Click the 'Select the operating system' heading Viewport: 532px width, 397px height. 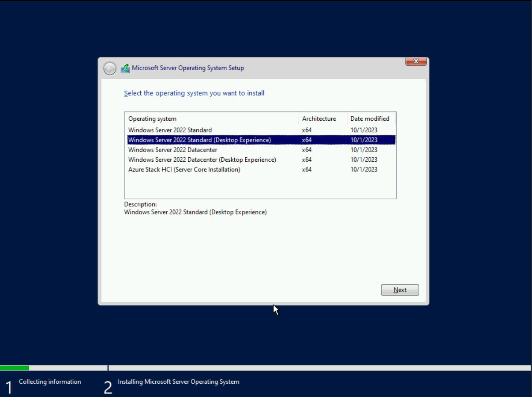pyautogui.click(x=194, y=93)
